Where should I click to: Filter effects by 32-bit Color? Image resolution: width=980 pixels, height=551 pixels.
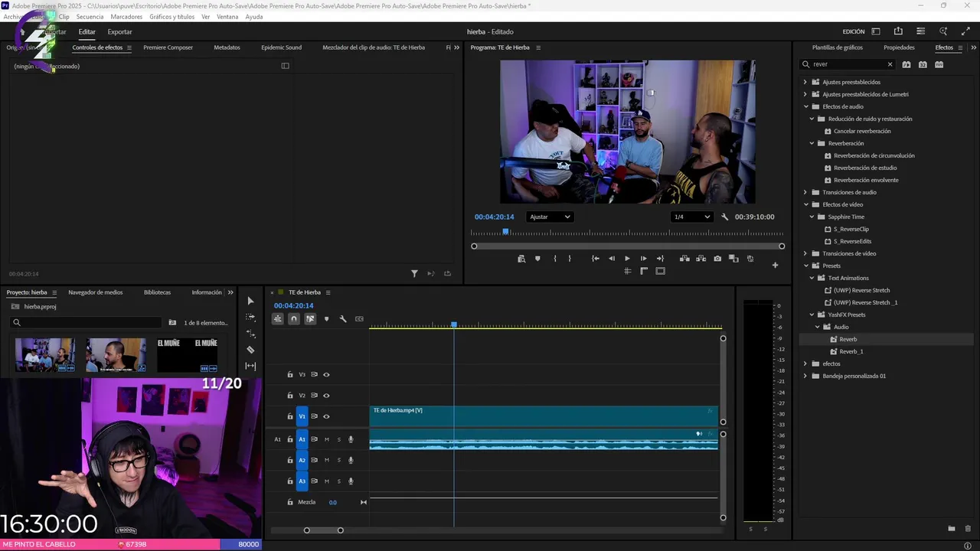click(923, 64)
